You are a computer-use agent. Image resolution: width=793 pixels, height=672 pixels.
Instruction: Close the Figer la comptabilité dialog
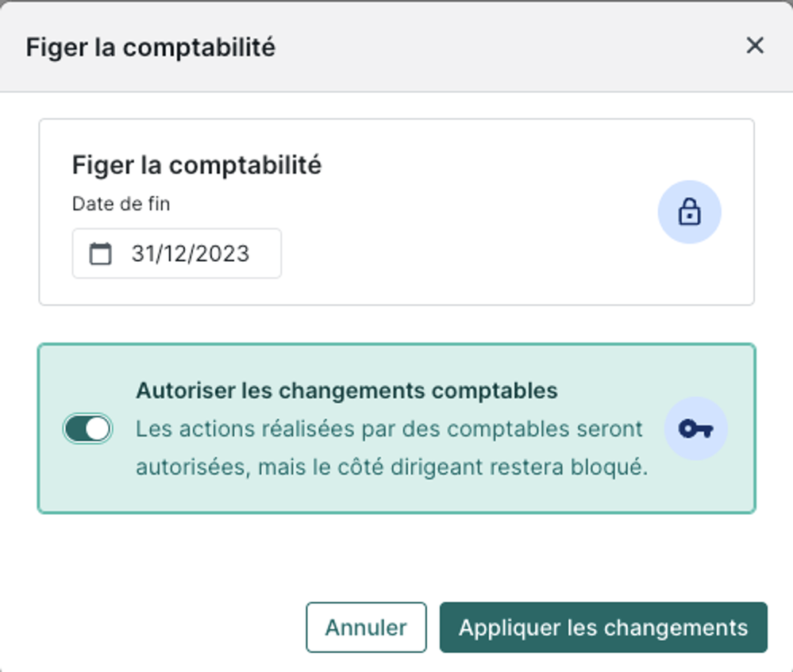(x=754, y=46)
